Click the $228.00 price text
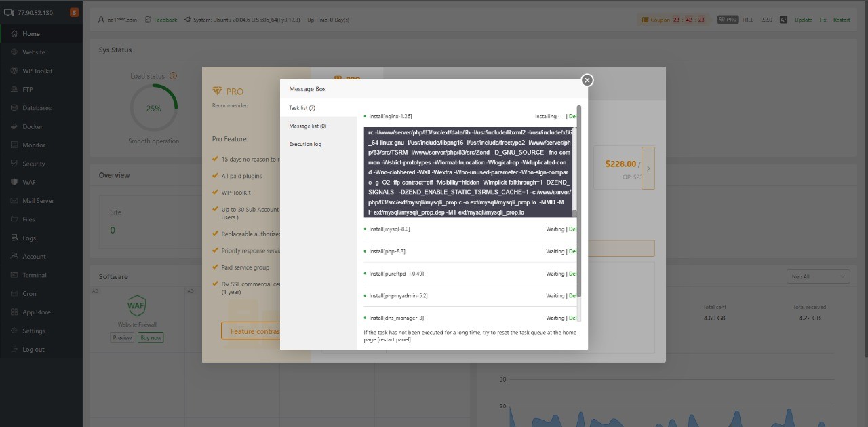868x427 pixels. (620, 164)
